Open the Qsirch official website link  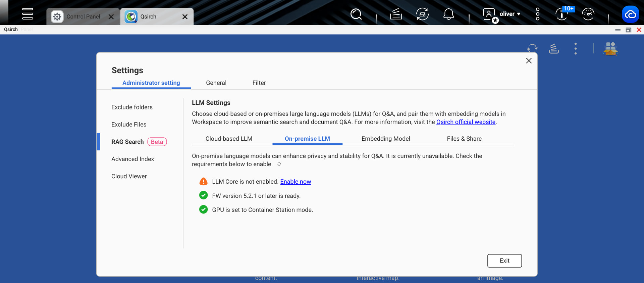click(x=466, y=122)
